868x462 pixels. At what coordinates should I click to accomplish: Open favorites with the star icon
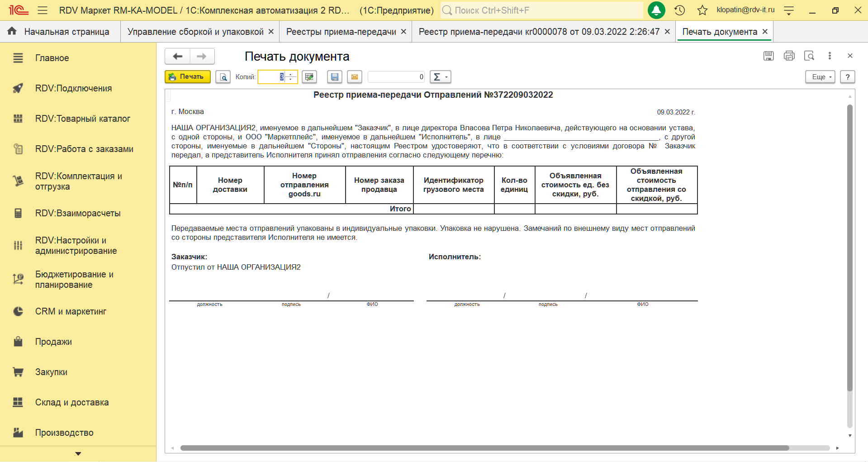point(702,10)
